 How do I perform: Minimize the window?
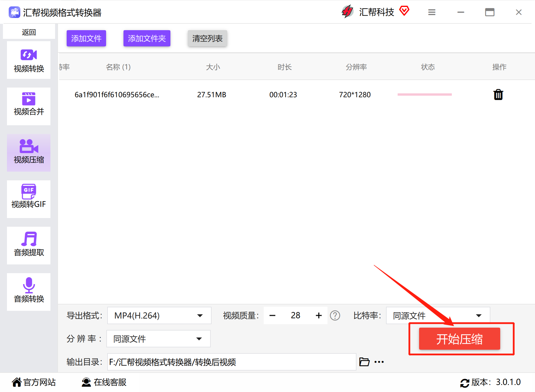point(461,12)
